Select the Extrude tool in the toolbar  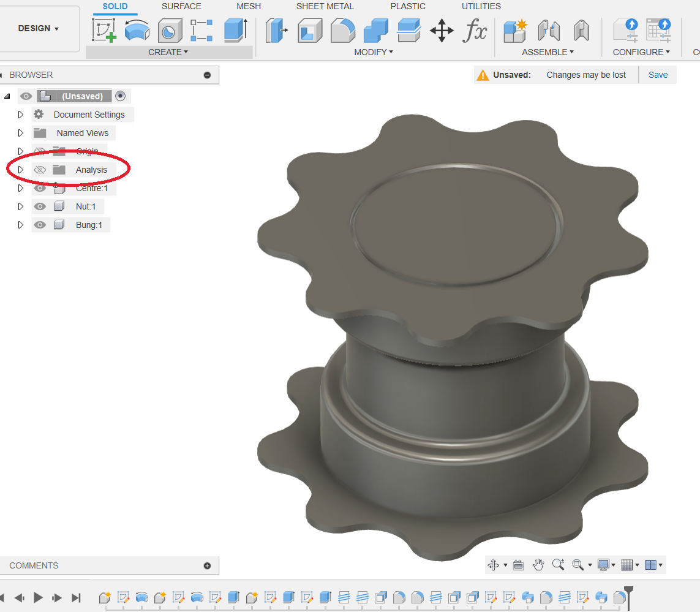coord(236,30)
